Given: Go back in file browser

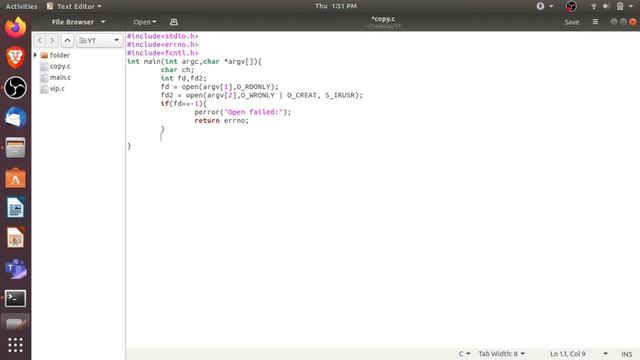Looking at the screenshot, I should (x=40, y=40).
